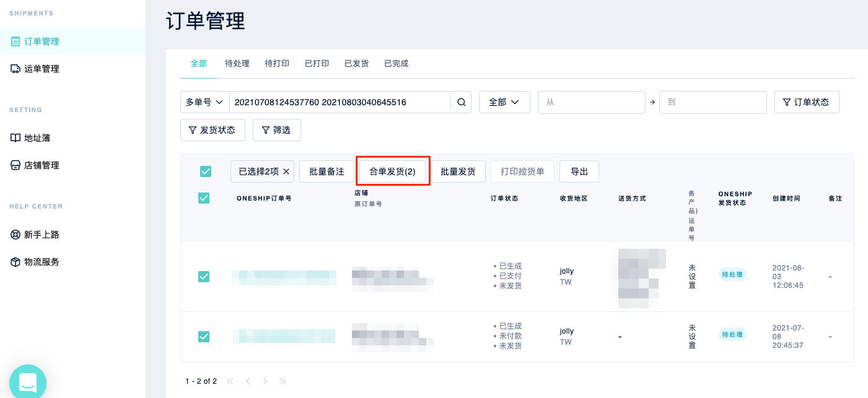Click the 运单管理 truck icon

(x=15, y=69)
